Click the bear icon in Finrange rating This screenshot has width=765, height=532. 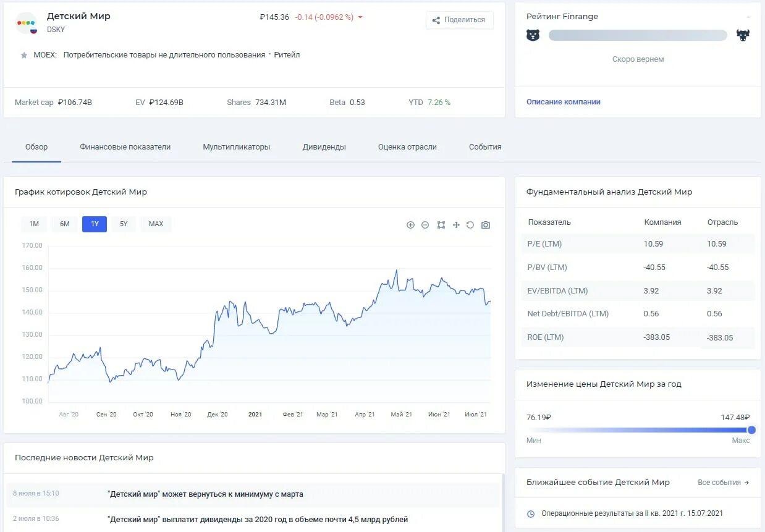(533, 35)
